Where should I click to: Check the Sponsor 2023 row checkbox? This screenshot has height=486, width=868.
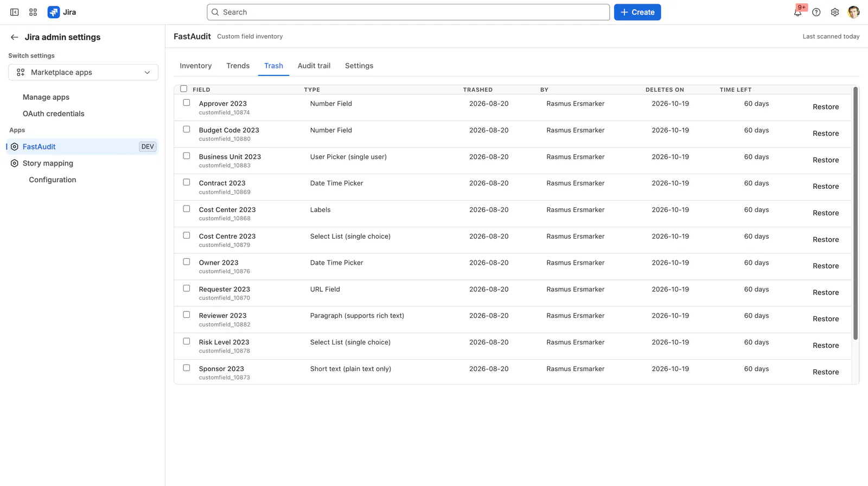[x=187, y=368]
